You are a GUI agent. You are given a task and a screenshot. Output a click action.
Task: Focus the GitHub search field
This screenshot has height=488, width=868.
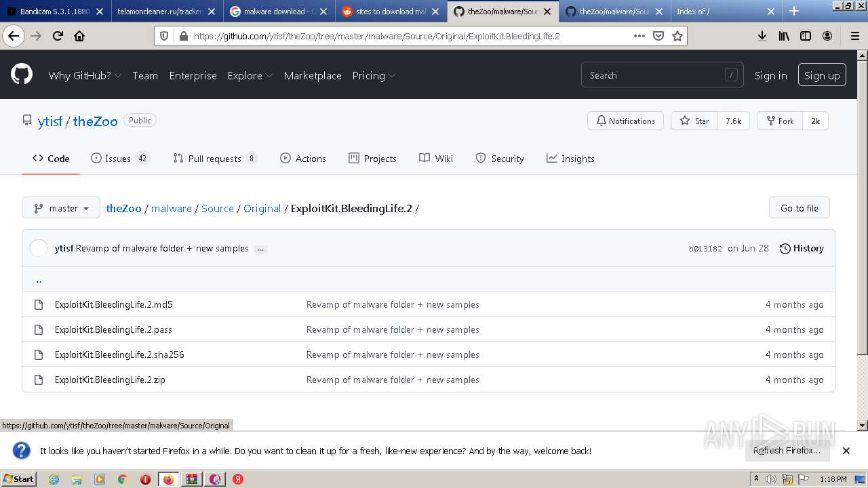coord(662,75)
